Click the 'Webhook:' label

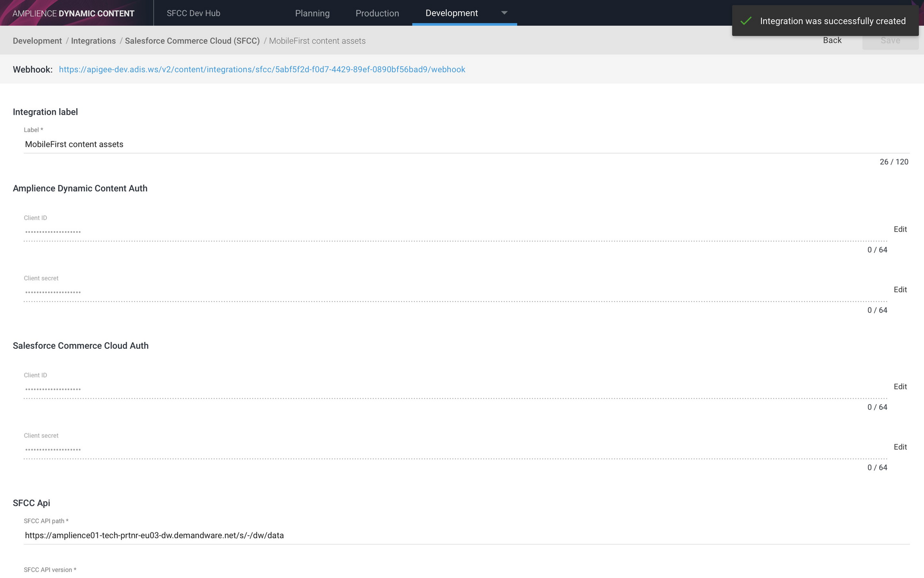(x=32, y=69)
